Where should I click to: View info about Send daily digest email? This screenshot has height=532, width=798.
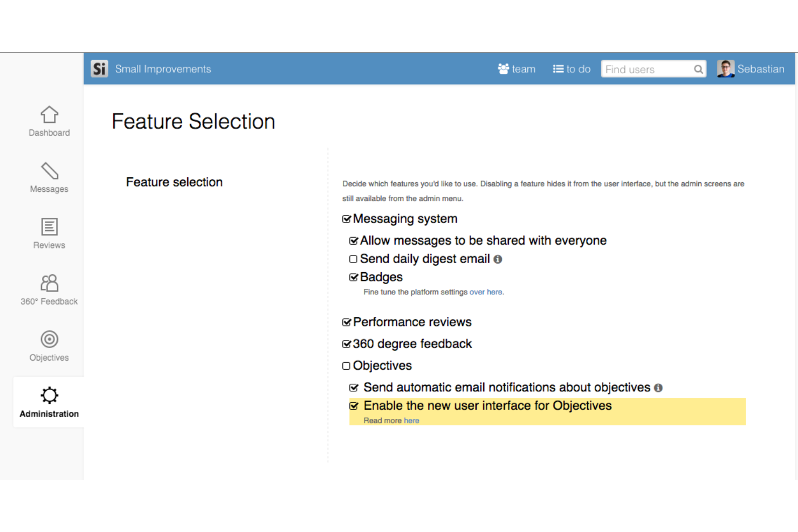[x=498, y=259]
